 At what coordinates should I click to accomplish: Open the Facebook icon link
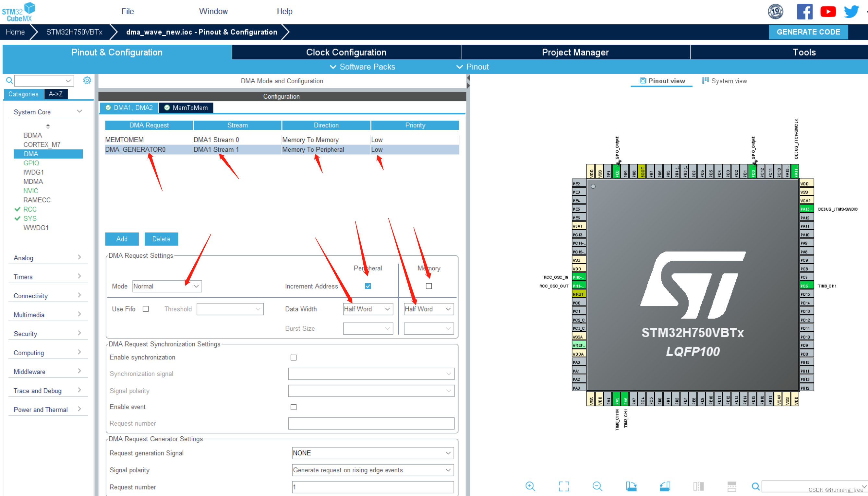[805, 12]
